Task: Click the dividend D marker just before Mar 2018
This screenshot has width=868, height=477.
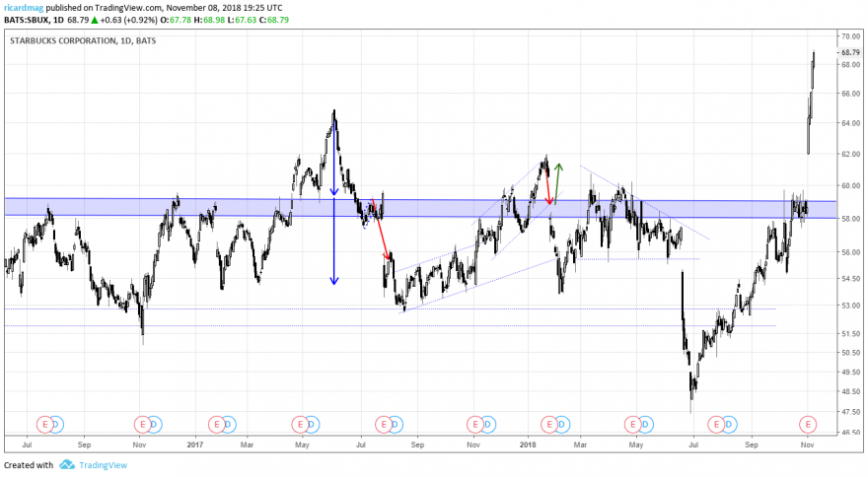Action: (x=561, y=425)
